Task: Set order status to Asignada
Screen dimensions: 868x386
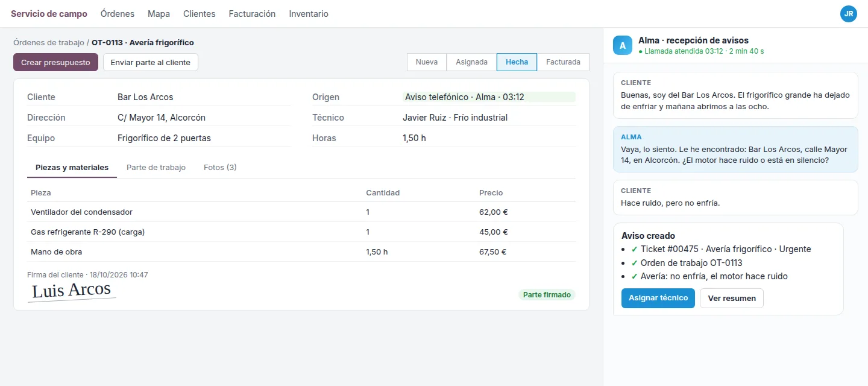Action: (471, 62)
